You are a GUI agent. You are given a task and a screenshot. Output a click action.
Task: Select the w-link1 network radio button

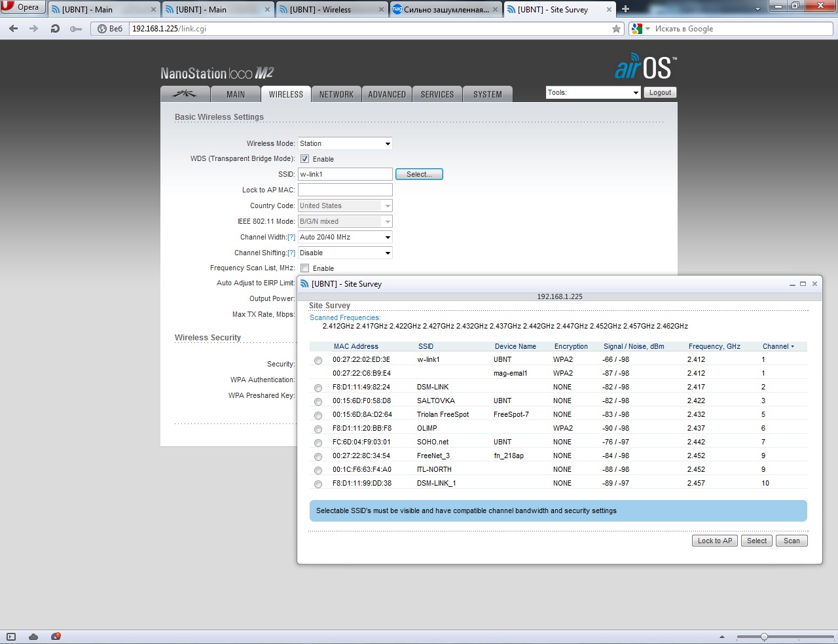pyautogui.click(x=318, y=361)
